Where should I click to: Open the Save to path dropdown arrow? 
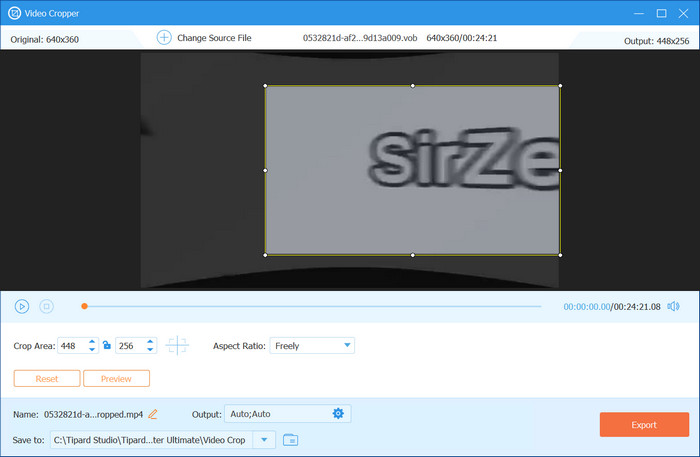(x=264, y=440)
